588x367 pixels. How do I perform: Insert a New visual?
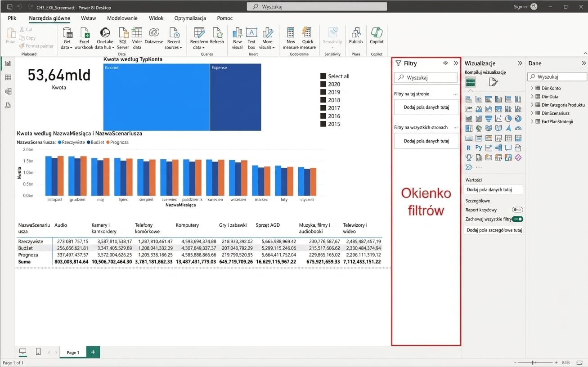tap(237, 39)
